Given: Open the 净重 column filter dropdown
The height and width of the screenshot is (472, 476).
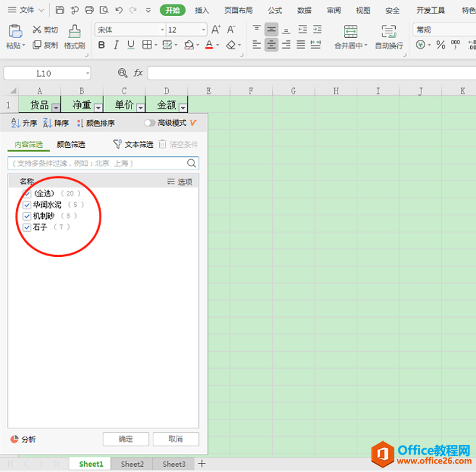Looking at the screenshot, I should pos(98,108).
